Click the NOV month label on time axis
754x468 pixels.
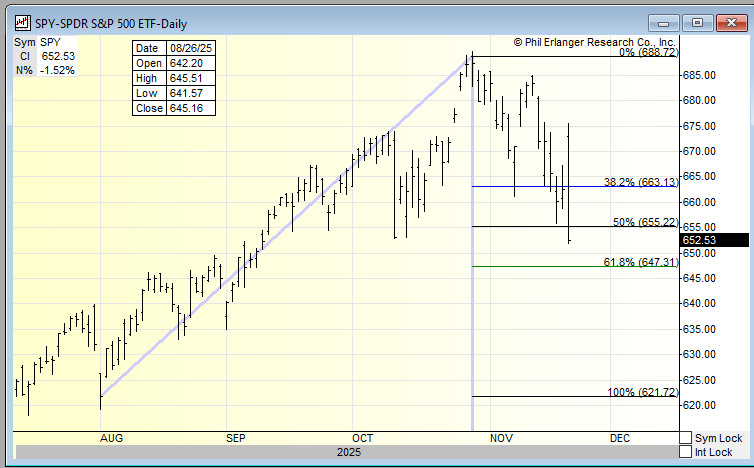501,438
